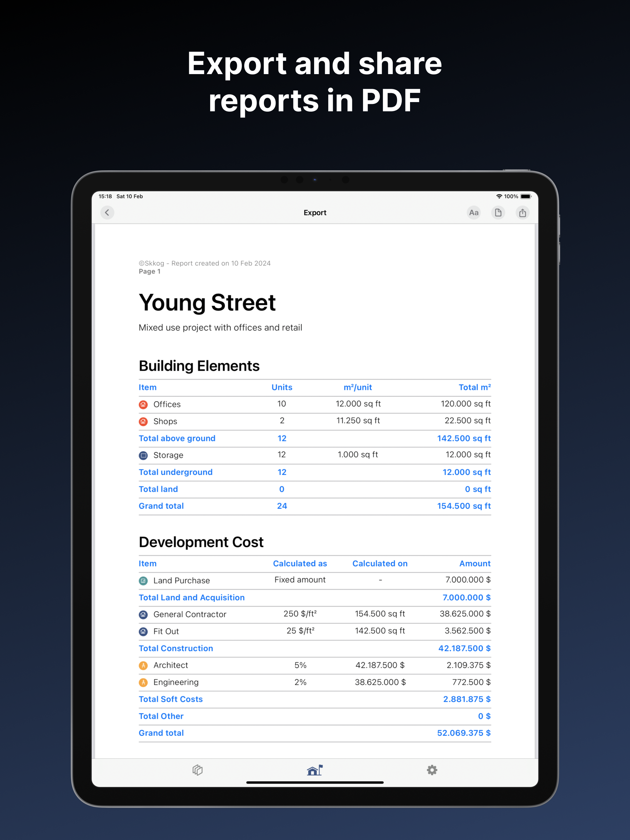
Task: Select the 'Land Purchase' item label
Action: tap(181, 580)
